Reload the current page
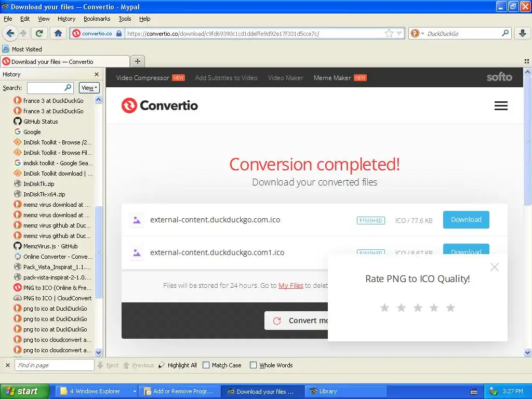532x399 pixels. pos(39,33)
